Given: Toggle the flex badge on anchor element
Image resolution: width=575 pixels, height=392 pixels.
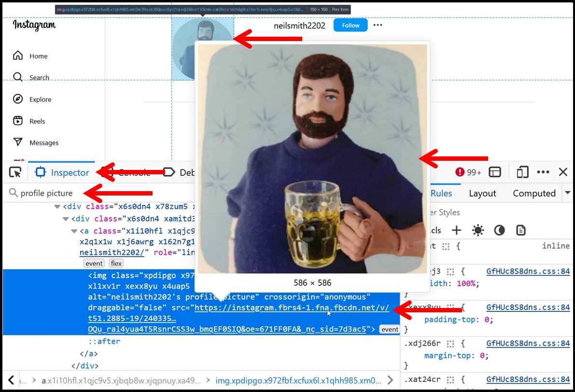Looking at the screenshot, I should pos(116,263).
